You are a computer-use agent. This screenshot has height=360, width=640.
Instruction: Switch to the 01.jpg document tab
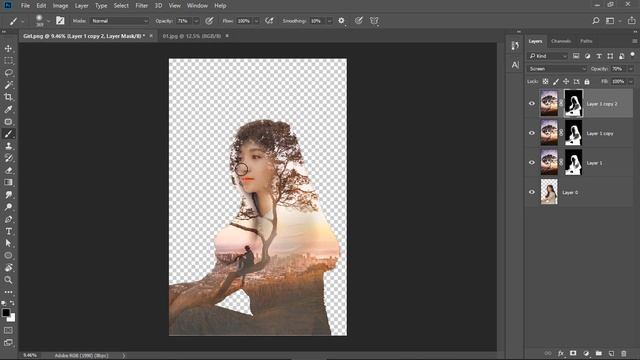192,36
